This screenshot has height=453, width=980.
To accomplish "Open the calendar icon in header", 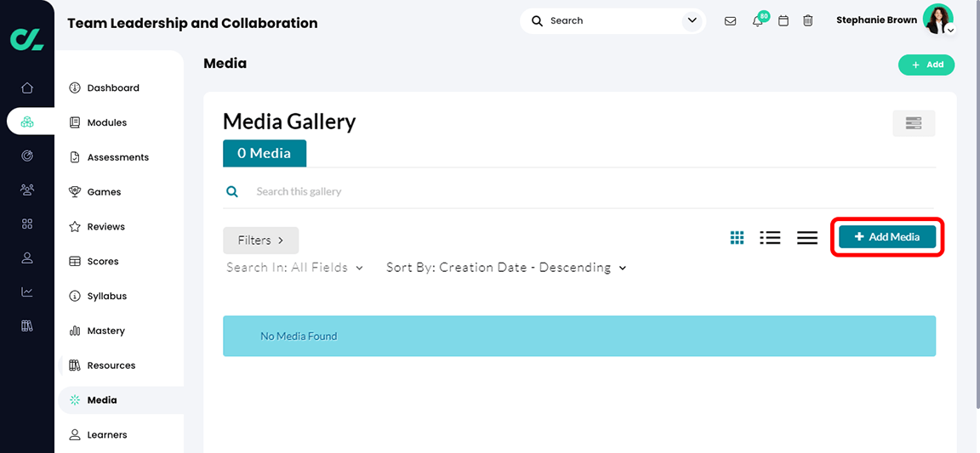I will click(x=783, y=21).
